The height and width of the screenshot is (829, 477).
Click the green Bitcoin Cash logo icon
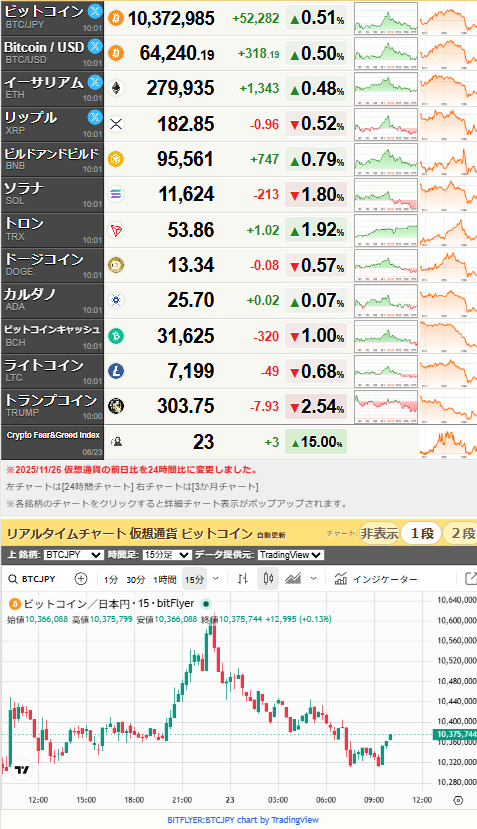(x=116, y=336)
